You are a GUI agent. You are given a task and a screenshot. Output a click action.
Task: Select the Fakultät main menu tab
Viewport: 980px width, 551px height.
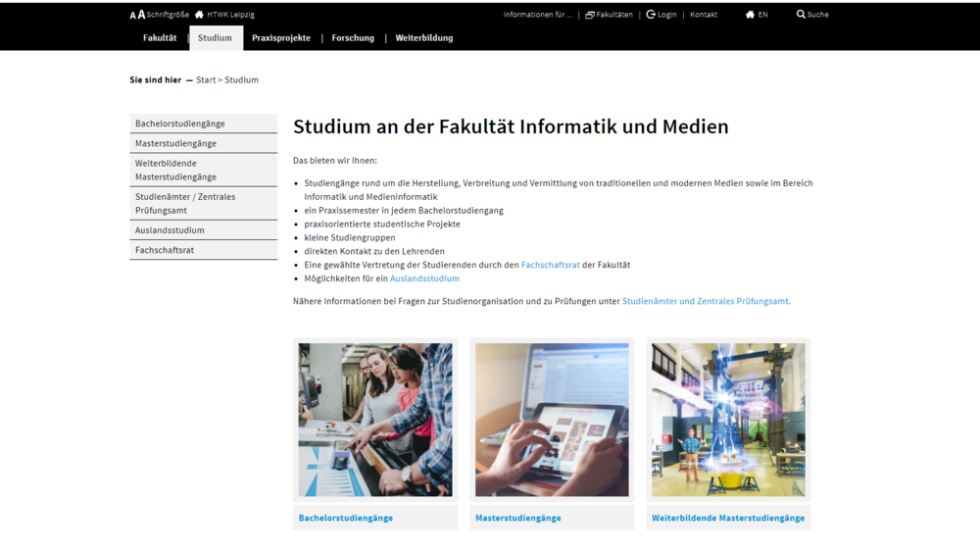click(160, 38)
